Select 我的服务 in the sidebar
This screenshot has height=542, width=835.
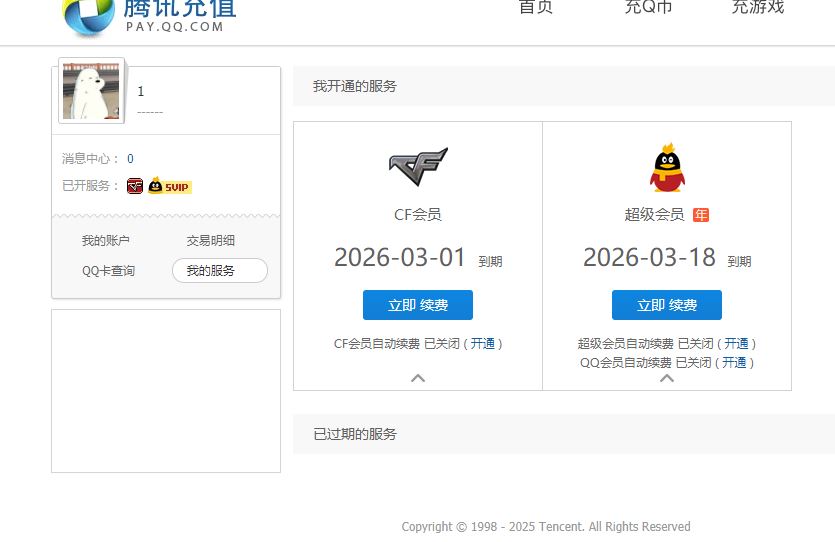219,271
